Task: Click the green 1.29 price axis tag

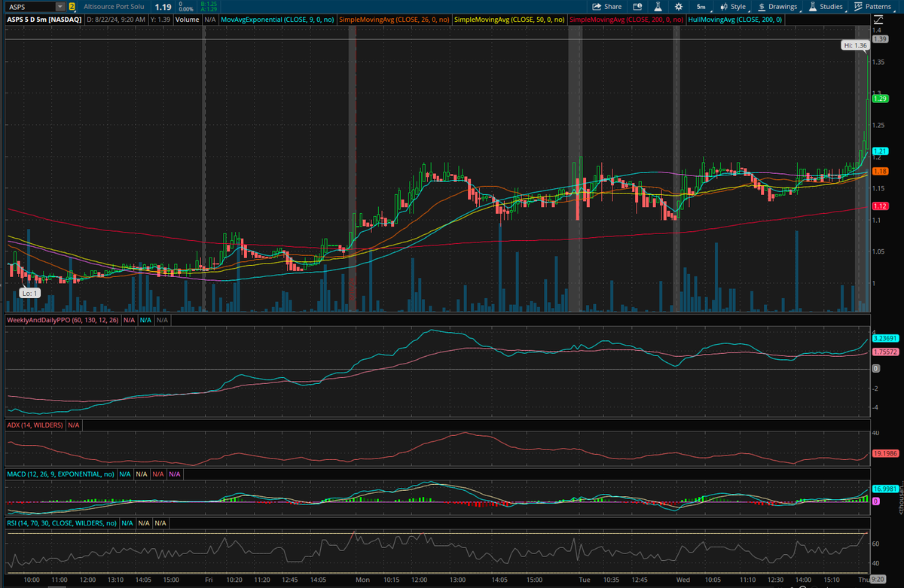Action: pos(880,99)
